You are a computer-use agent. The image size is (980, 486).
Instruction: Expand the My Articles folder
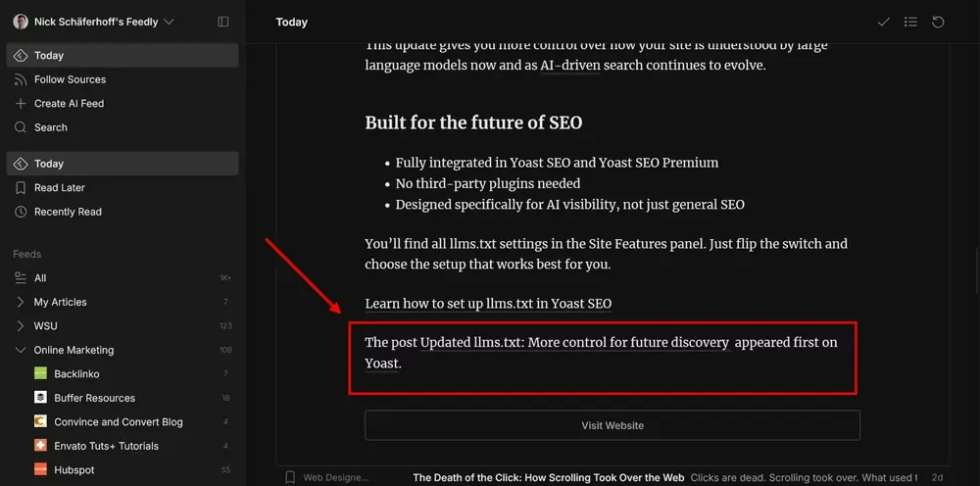point(21,302)
